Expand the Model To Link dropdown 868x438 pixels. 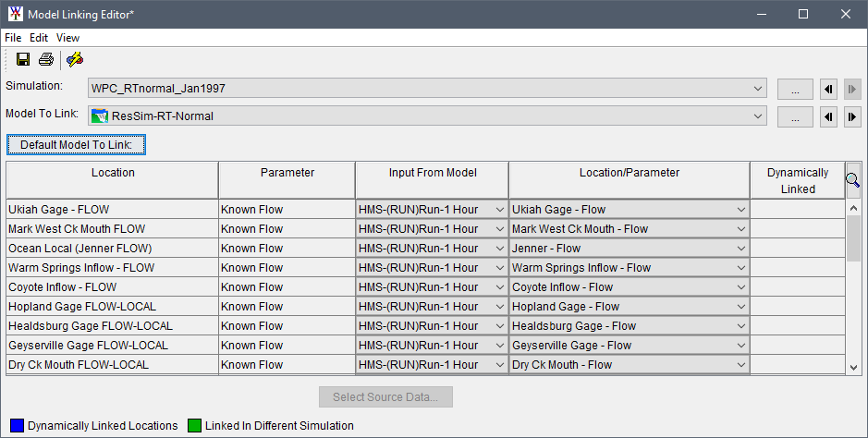click(758, 116)
